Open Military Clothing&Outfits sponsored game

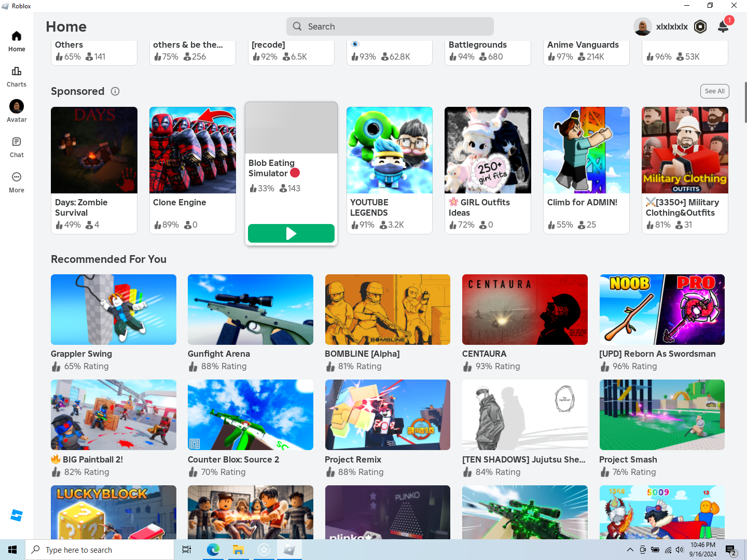(685, 170)
